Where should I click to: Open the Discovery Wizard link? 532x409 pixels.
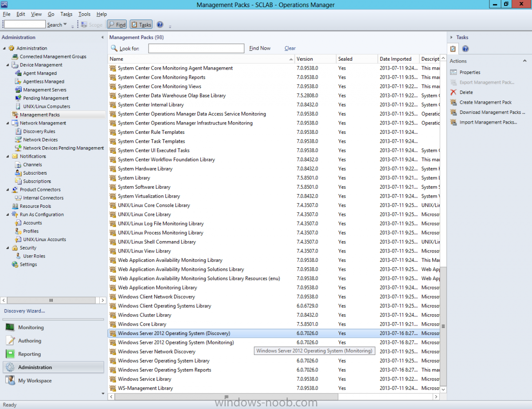coord(24,311)
